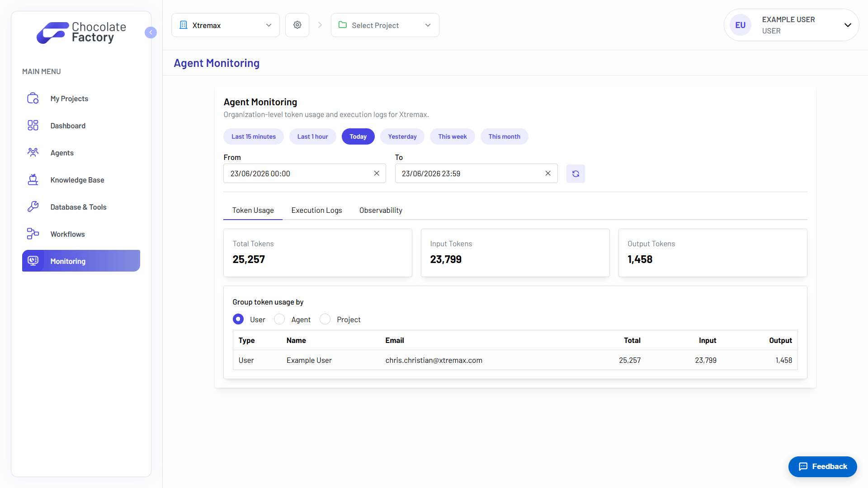Select the Project grouping radio button
868x488 pixels.
[325, 319]
